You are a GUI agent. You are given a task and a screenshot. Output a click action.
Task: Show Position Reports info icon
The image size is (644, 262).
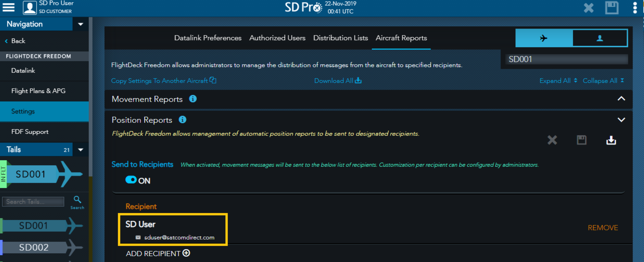pyautogui.click(x=182, y=120)
